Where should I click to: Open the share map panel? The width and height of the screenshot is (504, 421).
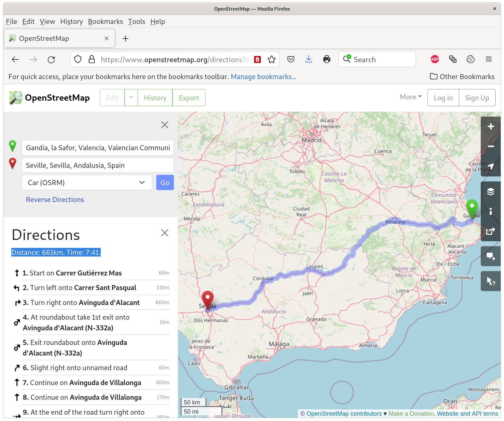click(x=491, y=231)
